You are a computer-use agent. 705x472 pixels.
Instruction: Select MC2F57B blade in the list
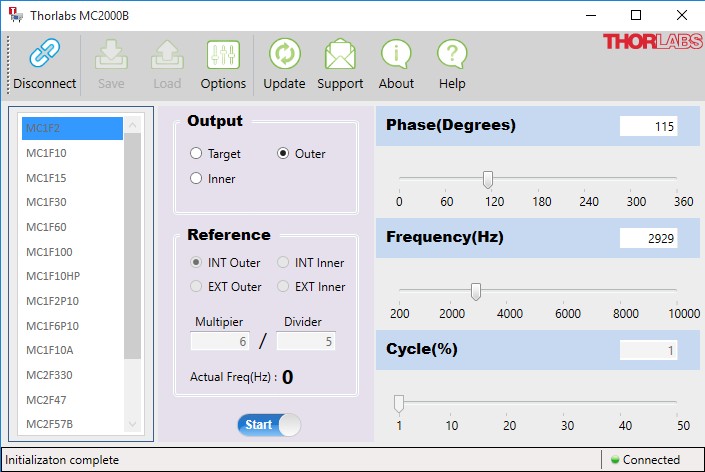pos(72,424)
